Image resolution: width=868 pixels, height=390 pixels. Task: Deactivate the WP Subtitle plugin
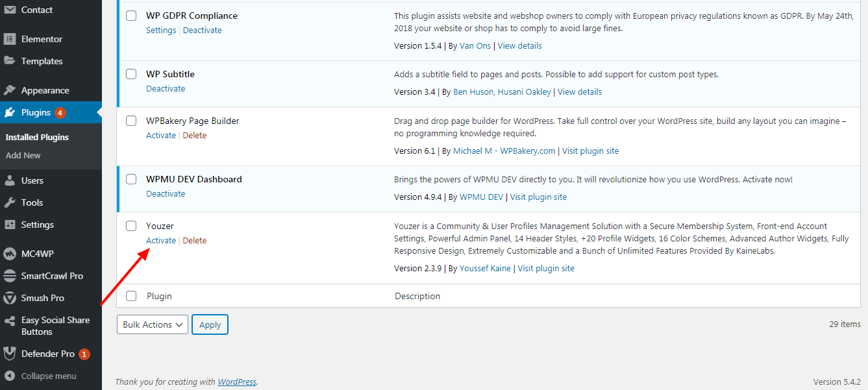(x=166, y=88)
